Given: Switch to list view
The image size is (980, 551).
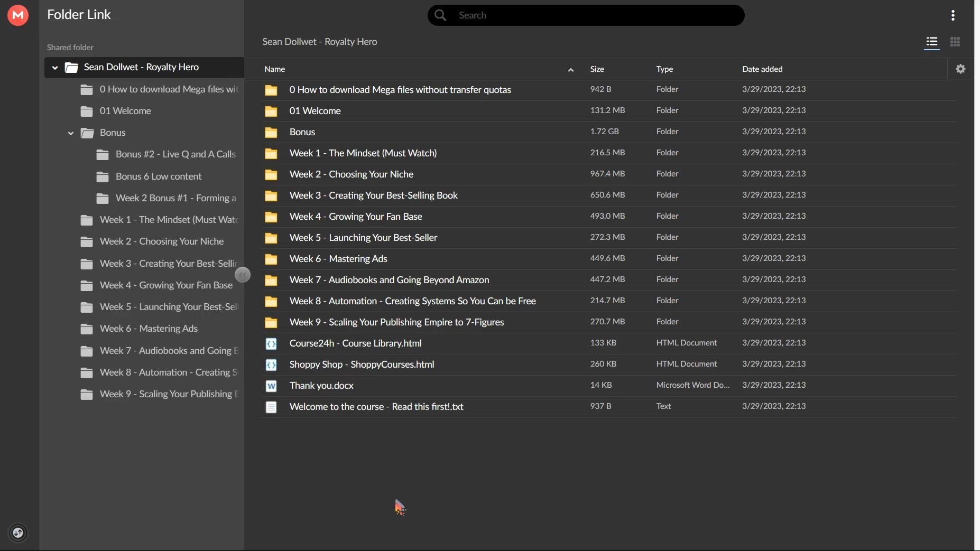Looking at the screenshot, I should (932, 42).
